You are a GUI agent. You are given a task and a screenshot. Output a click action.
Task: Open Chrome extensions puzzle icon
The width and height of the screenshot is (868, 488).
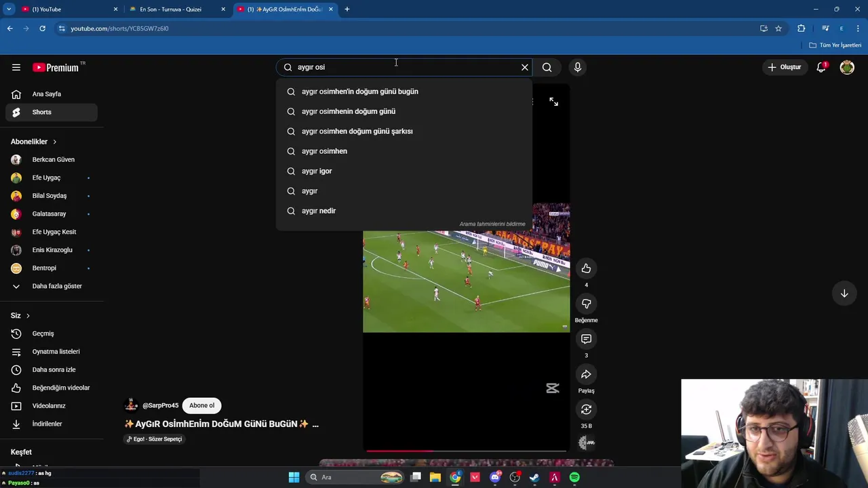click(x=801, y=28)
